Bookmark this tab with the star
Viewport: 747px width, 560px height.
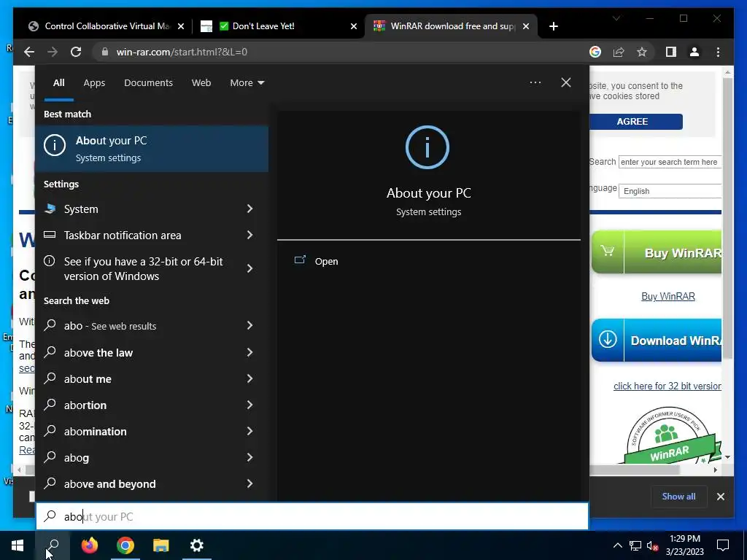click(642, 52)
